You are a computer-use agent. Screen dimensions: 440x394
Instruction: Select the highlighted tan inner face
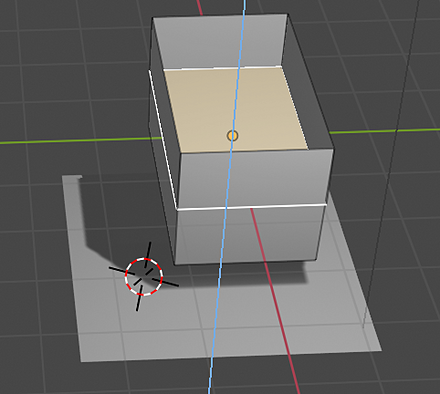(235, 110)
